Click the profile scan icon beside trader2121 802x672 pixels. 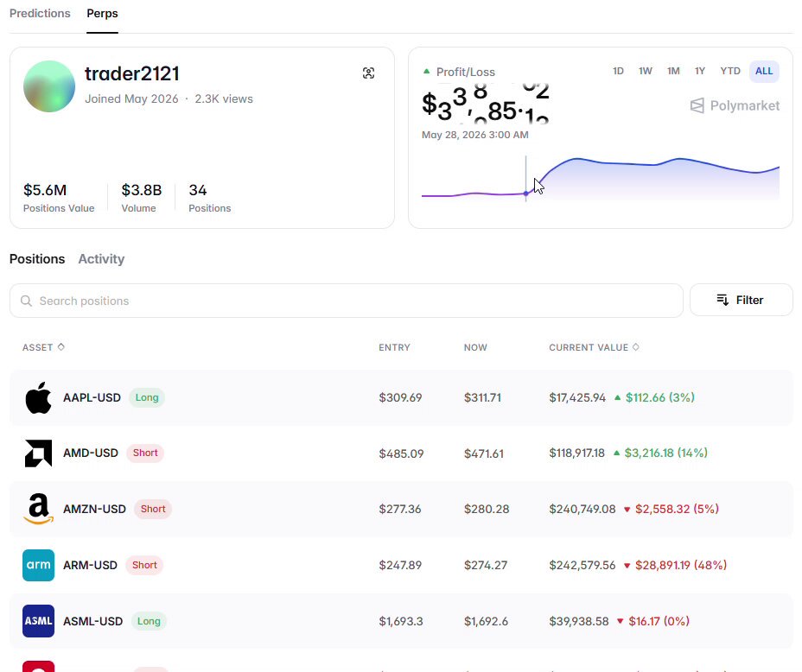click(x=368, y=73)
